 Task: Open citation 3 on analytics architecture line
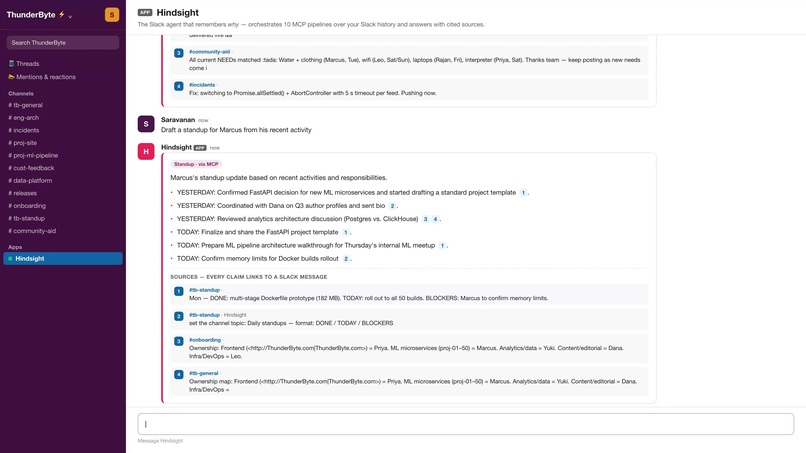[x=425, y=219]
